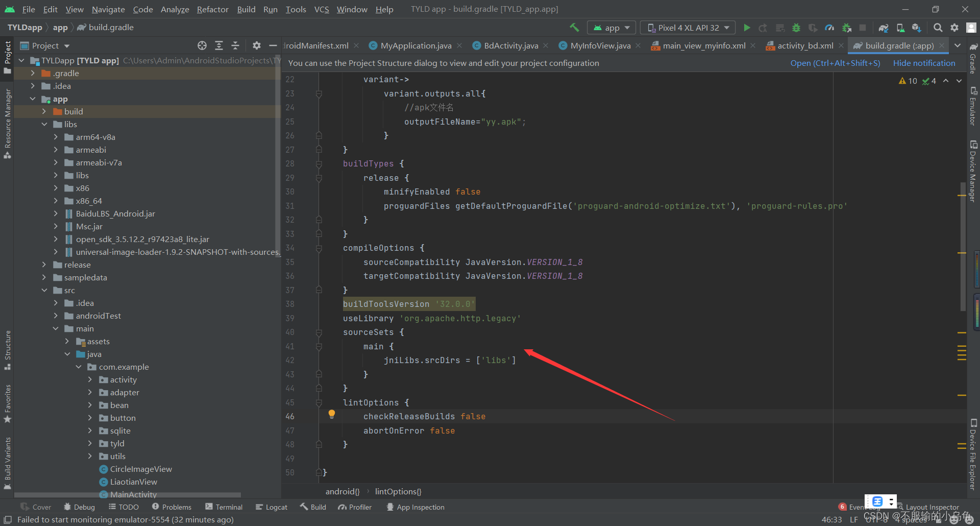Show hidden editor tabs dropdown chevron

tap(958, 45)
